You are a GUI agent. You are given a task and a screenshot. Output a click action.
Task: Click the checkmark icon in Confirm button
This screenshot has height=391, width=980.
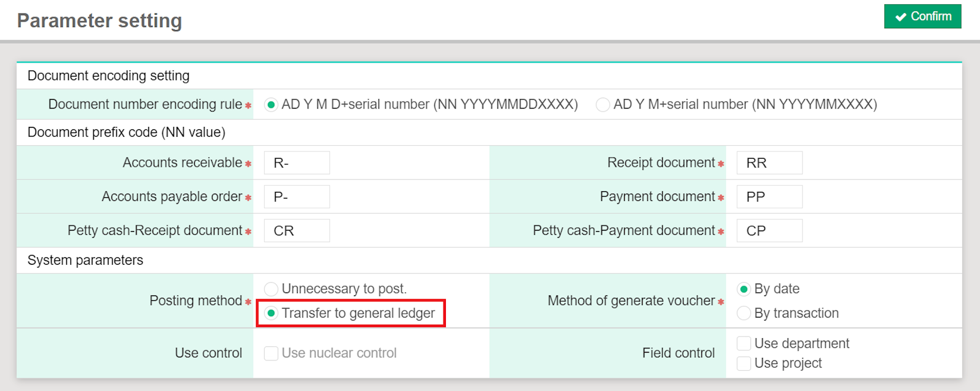[900, 17]
